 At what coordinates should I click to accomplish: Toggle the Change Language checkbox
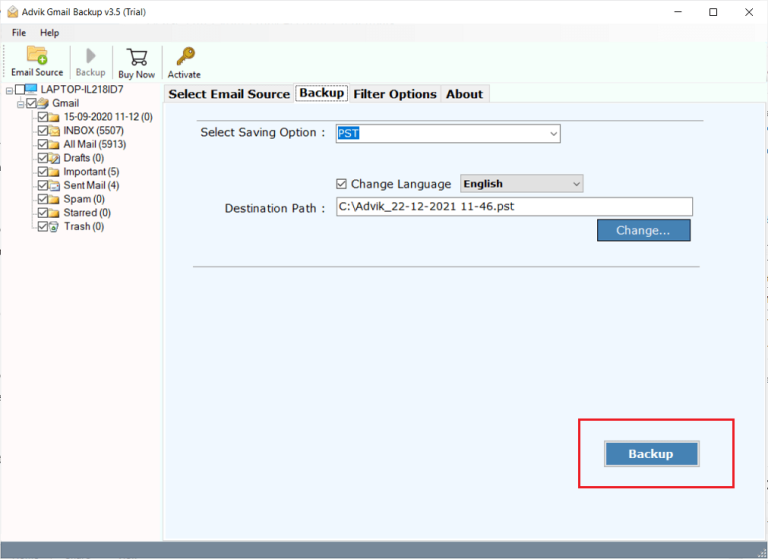click(x=342, y=184)
